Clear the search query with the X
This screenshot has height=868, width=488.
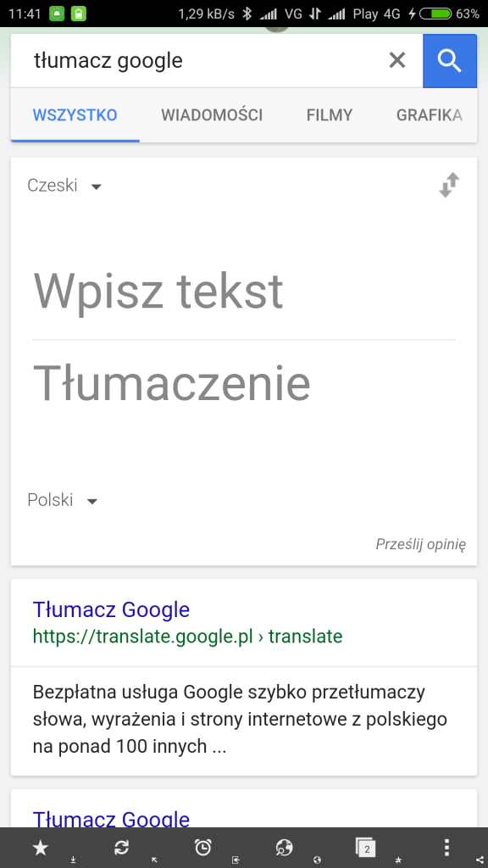(x=396, y=59)
